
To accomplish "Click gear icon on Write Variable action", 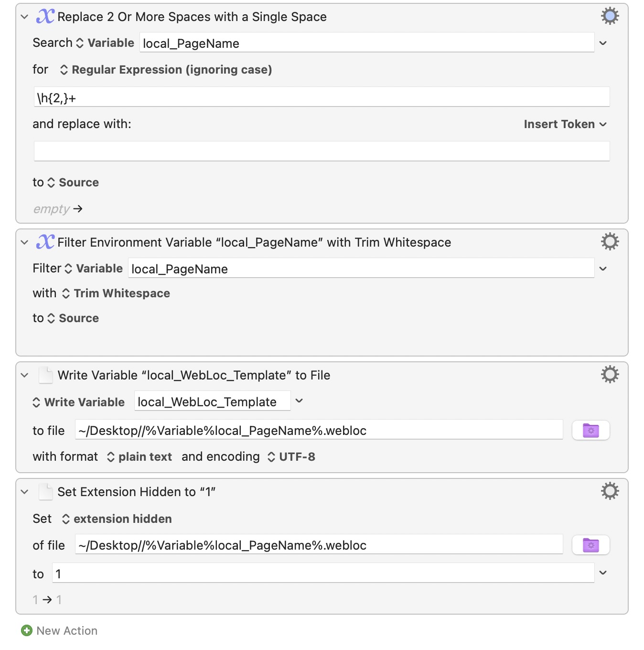I will coord(610,375).
